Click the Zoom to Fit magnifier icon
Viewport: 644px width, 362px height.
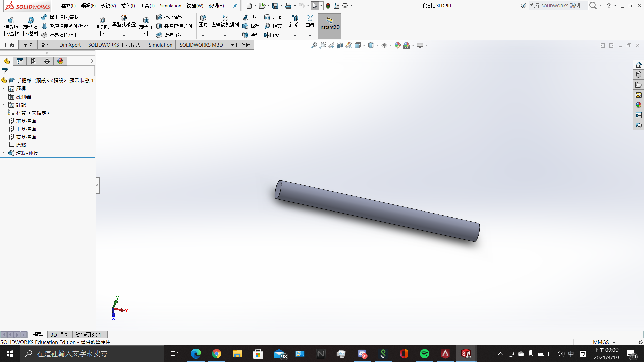tap(314, 45)
